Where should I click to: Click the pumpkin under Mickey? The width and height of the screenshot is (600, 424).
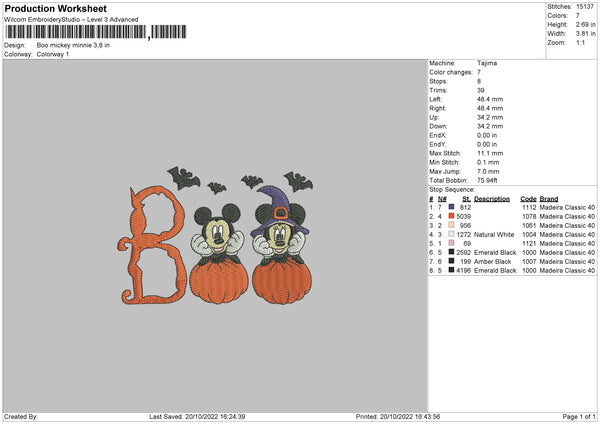[x=218, y=281]
